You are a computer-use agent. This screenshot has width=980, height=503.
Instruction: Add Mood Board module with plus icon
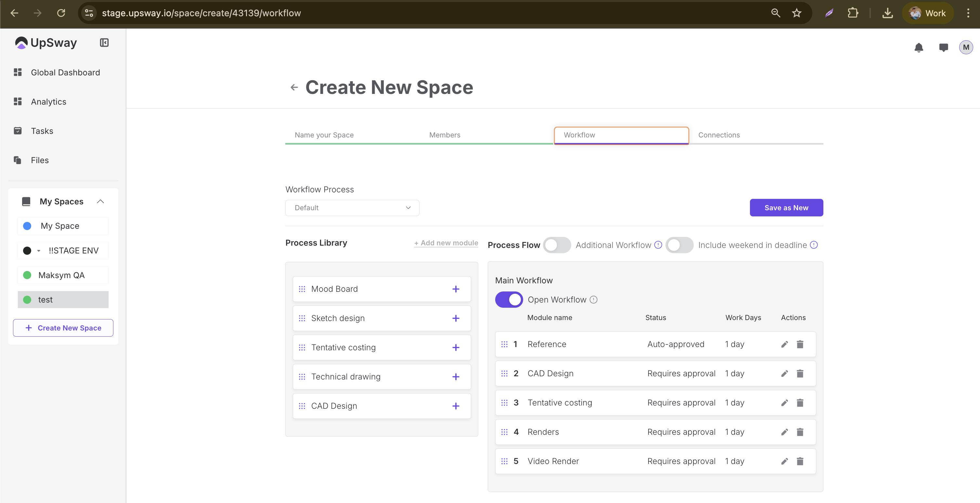tap(455, 289)
